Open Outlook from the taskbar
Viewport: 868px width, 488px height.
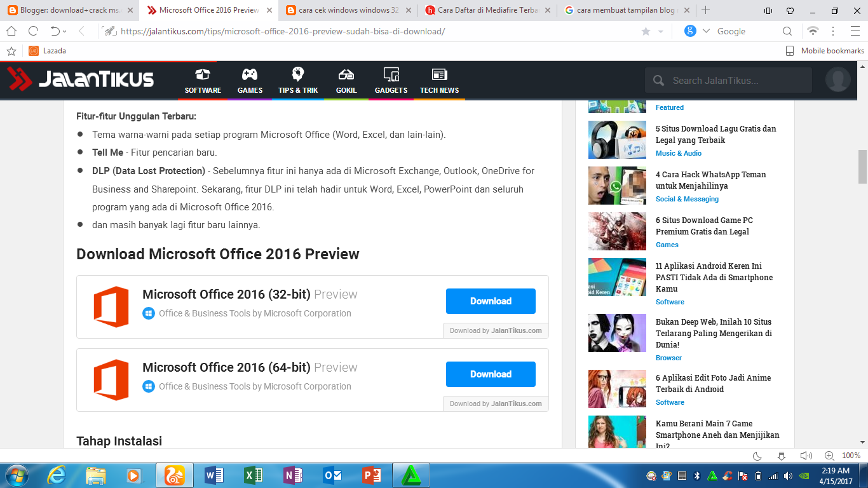point(332,475)
